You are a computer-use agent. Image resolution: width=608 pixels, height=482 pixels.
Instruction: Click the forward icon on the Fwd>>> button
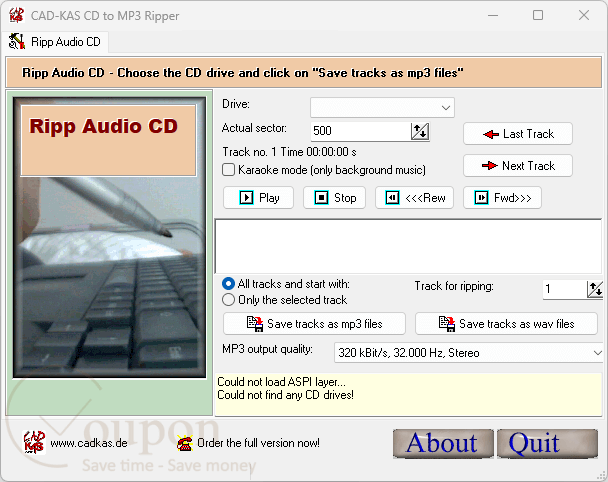click(x=481, y=198)
